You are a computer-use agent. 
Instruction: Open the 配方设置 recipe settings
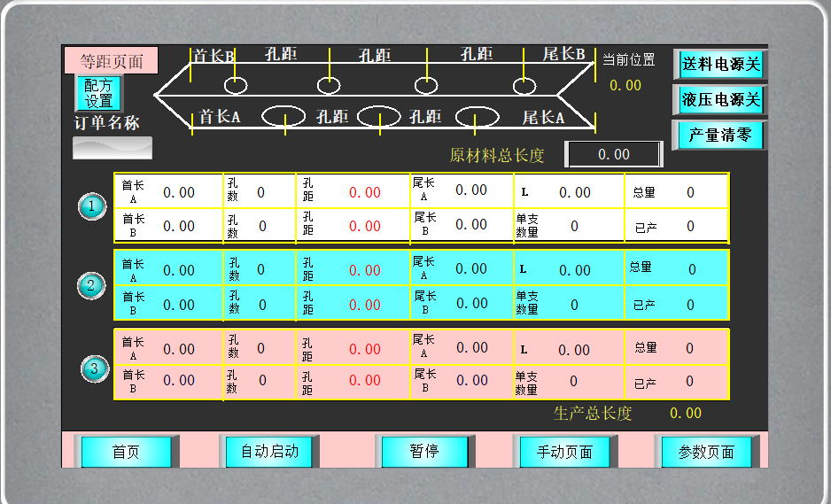pos(98,93)
